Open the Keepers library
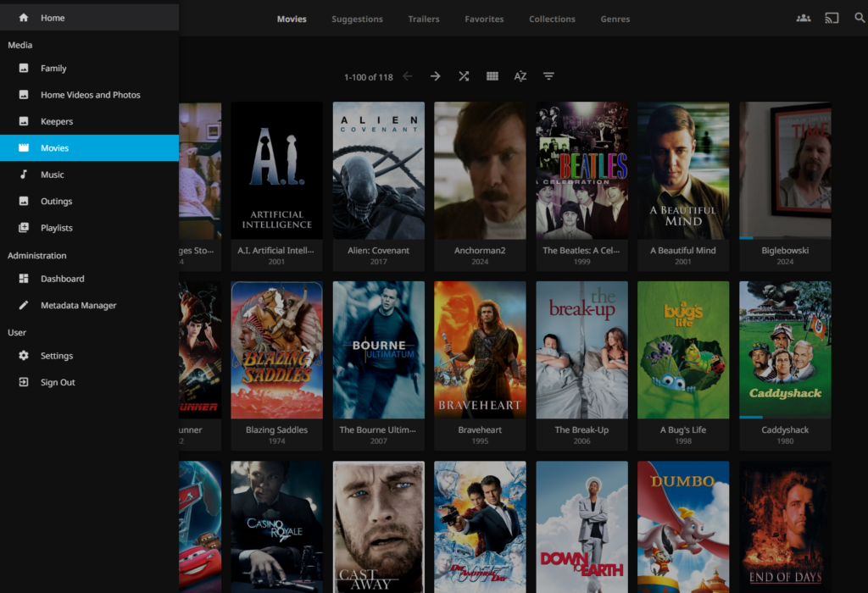The image size is (868, 593). point(89,121)
